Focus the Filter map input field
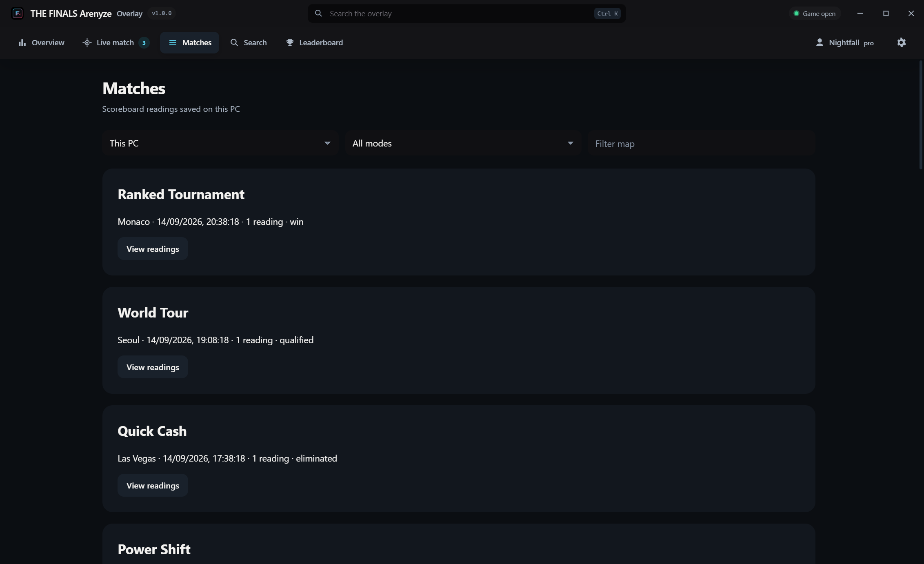The width and height of the screenshot is (924, 564). 702,143
